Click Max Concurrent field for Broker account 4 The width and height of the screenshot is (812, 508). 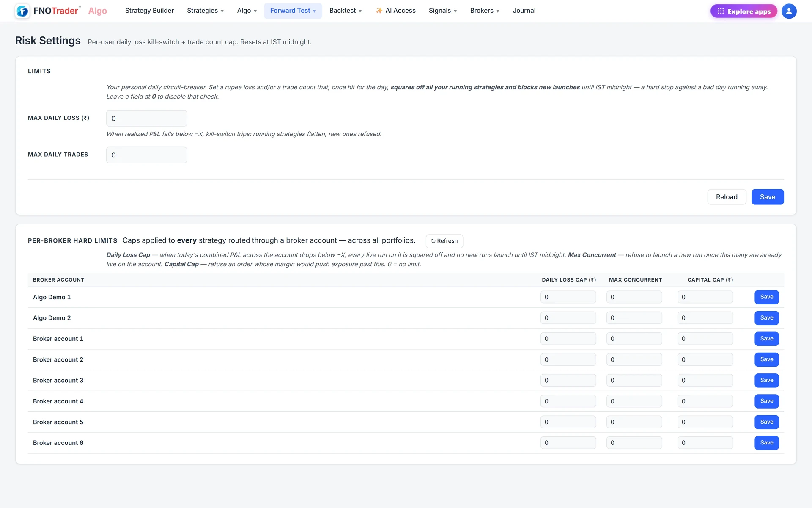[634, 401]
